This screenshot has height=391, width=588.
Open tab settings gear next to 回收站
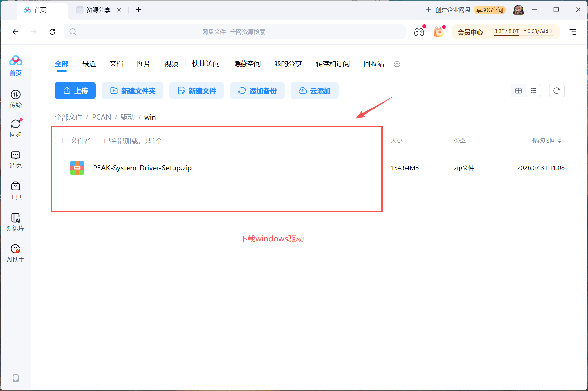coord(397,64)
